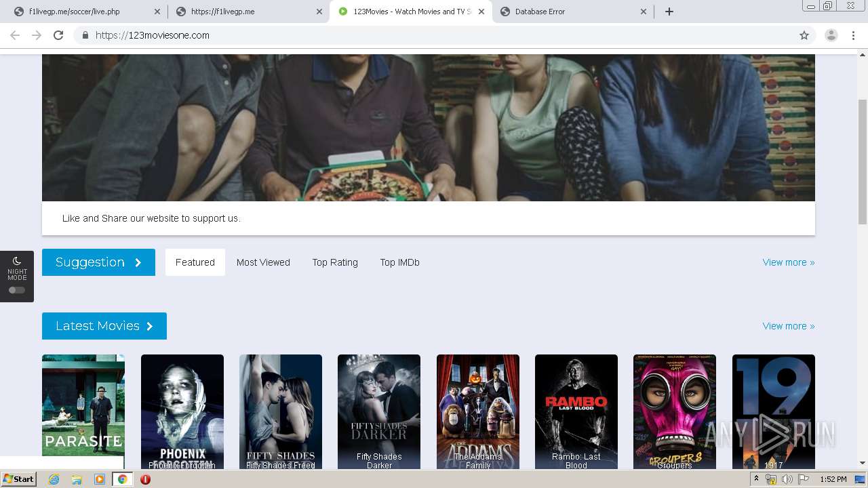
Task: Click the padlock site info icon
Action: coord(85,35)
